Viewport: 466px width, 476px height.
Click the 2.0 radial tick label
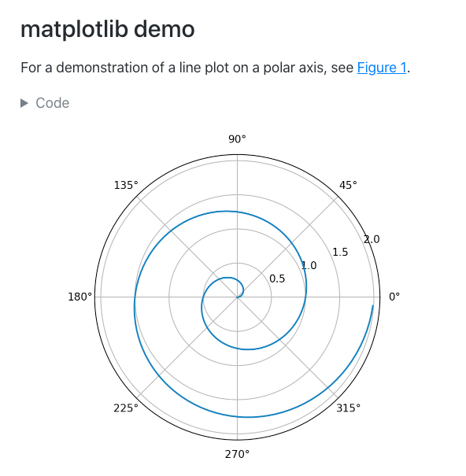point(372,239)
